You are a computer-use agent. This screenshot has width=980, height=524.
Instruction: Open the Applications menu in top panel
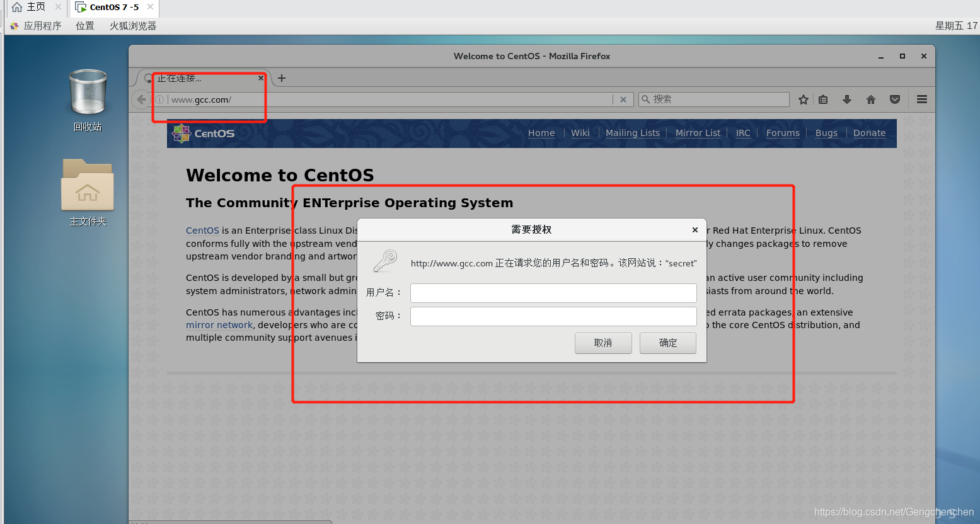(36, 26)
